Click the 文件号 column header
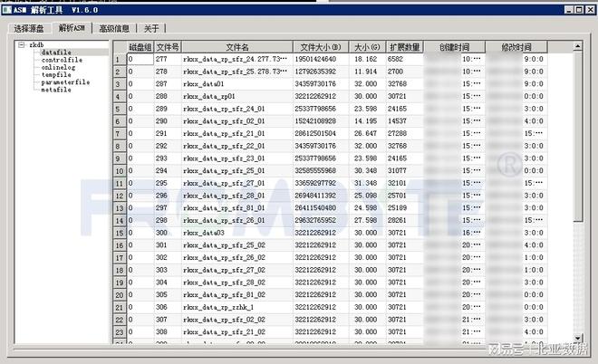The width and height of the screenshot is (598, 364). point(168,47)
